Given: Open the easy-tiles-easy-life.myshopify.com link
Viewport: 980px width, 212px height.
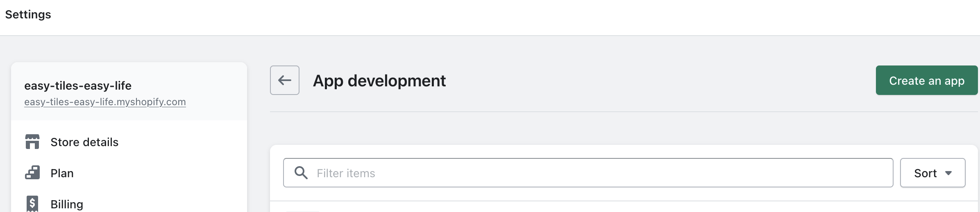Looking at the screenshot, I should pos(105,102).
